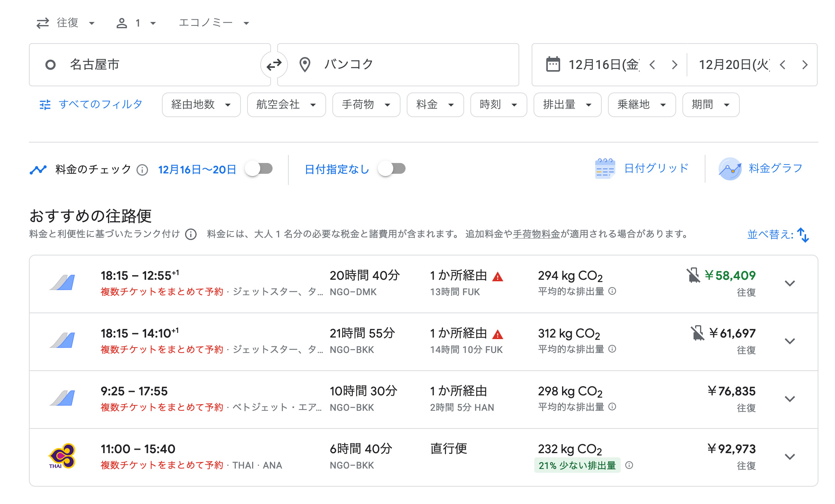Click the 手荷物料金 link

point(536,234)
